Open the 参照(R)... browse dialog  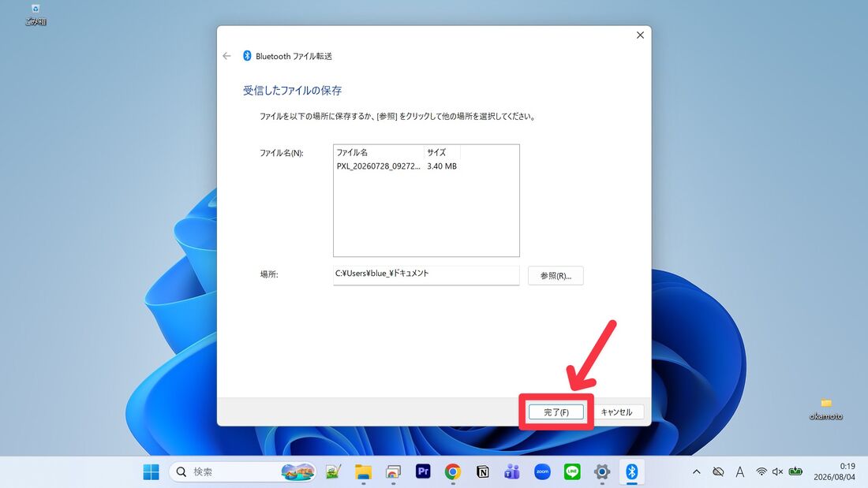(x=556, y=276)
